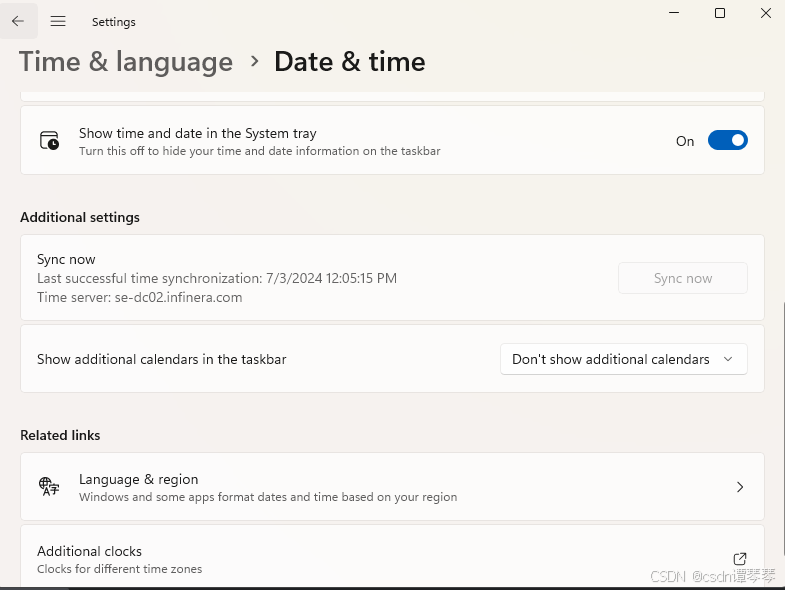785x590 pixels.
Task: Click the Additional clocks external link icon
Action: point(740,559)
